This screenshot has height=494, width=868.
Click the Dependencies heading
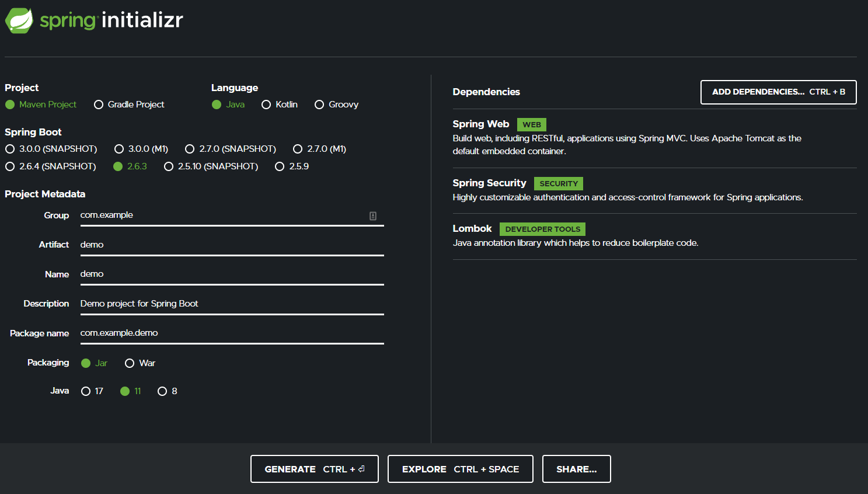(486, 92)
